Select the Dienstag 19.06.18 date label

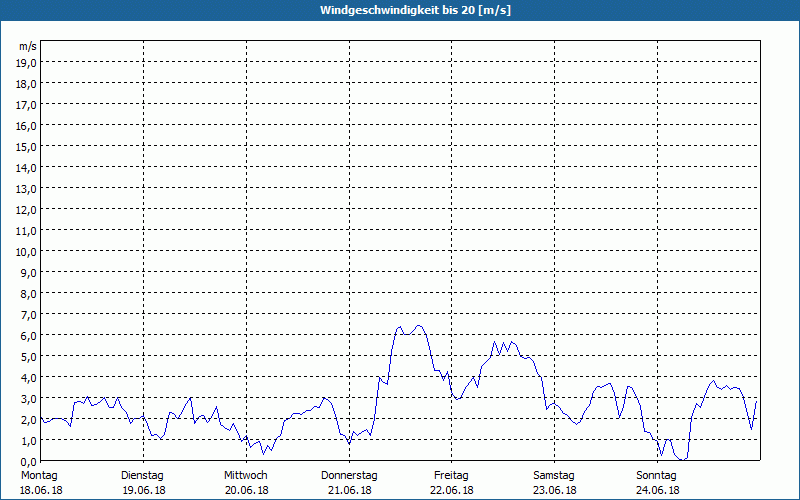[143, 483]
